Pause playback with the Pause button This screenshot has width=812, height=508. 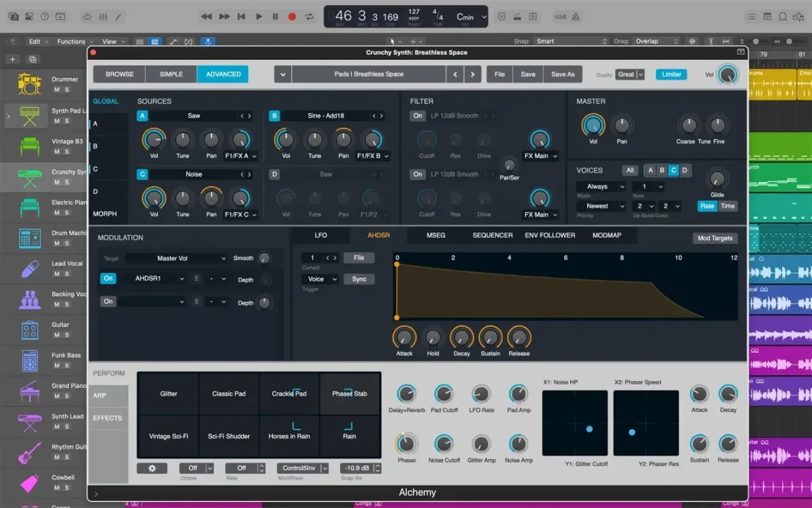pos(275,17)
